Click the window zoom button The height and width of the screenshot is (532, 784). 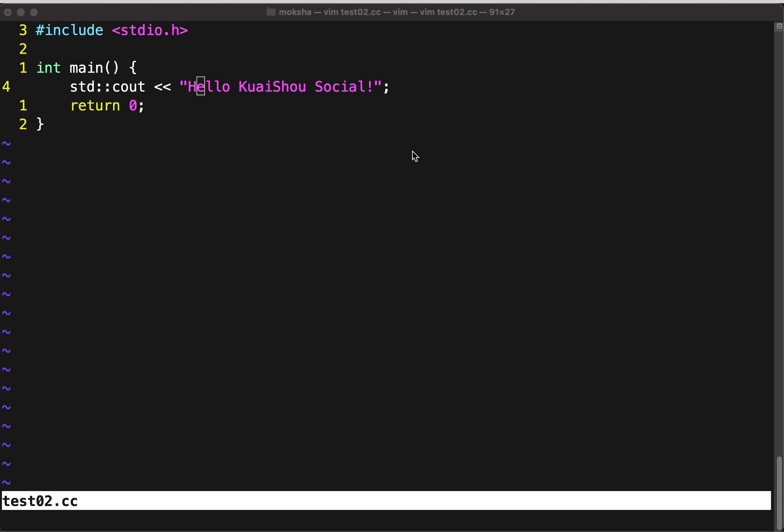34,12
